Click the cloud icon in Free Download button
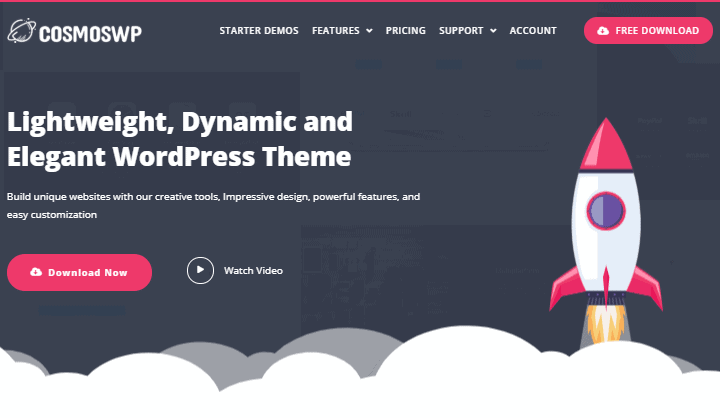The height and width of the screenshot is (418, 720). point(603,31)
